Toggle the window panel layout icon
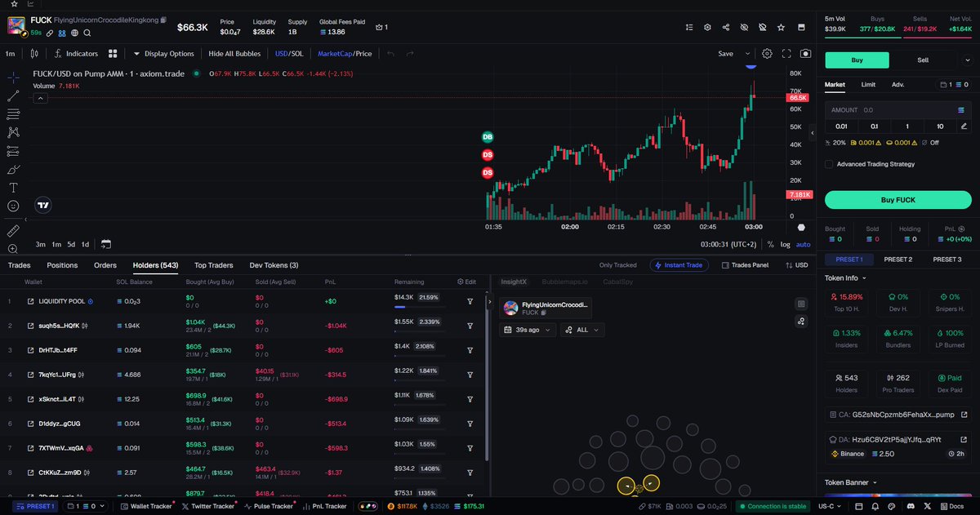The width and height of the screenshot is (980, 515). click(x=800, y=27)
